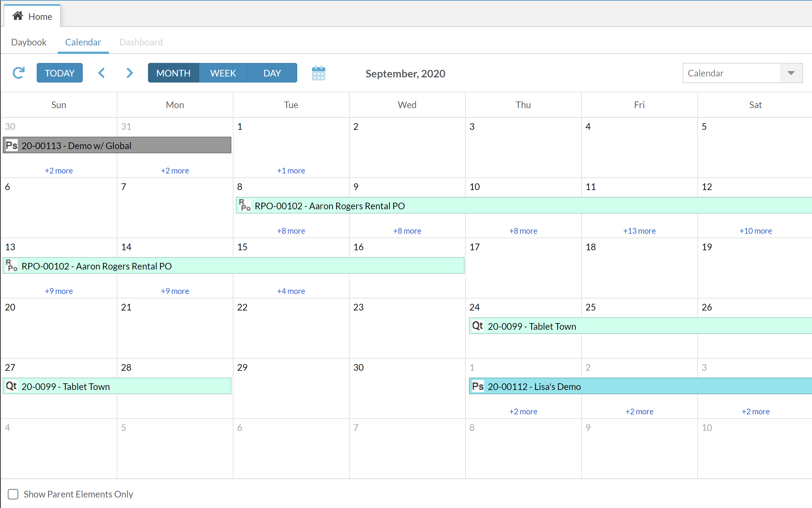Viewport: 812px width, 508px height.
Task: Expand +13 more on September 11
Action: (640, 230)
